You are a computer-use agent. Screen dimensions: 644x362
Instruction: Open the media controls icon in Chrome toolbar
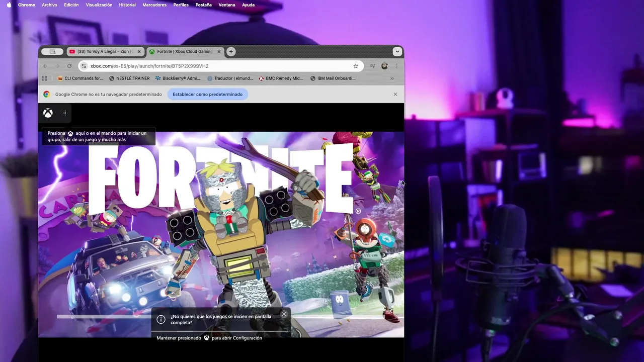click(x=373, y=66)
